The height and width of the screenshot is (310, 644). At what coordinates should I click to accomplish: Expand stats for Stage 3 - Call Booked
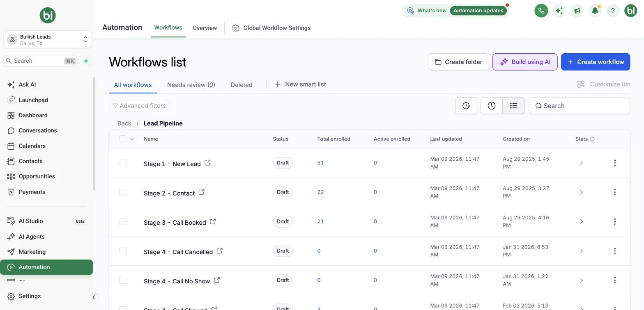[581, 221]
